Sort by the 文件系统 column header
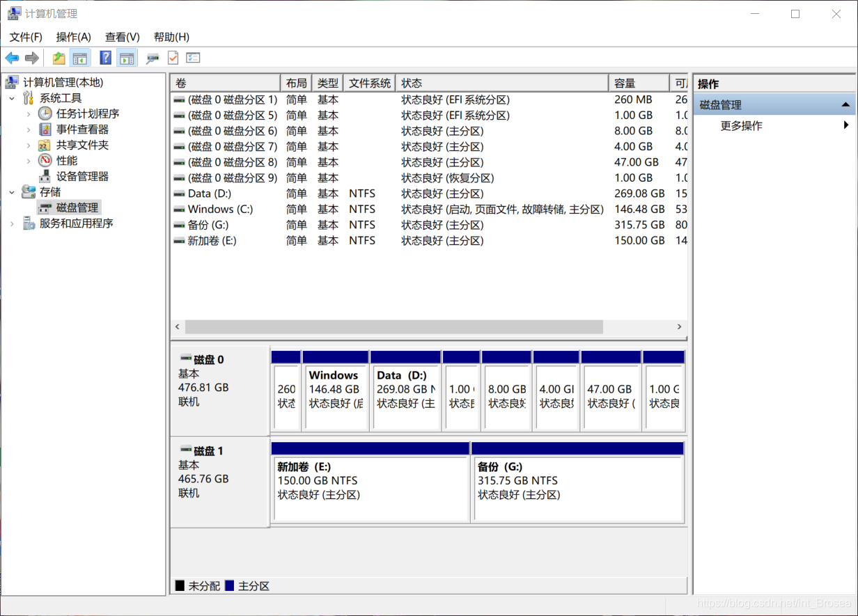This screenshot has width=858, height=616. 370,83
